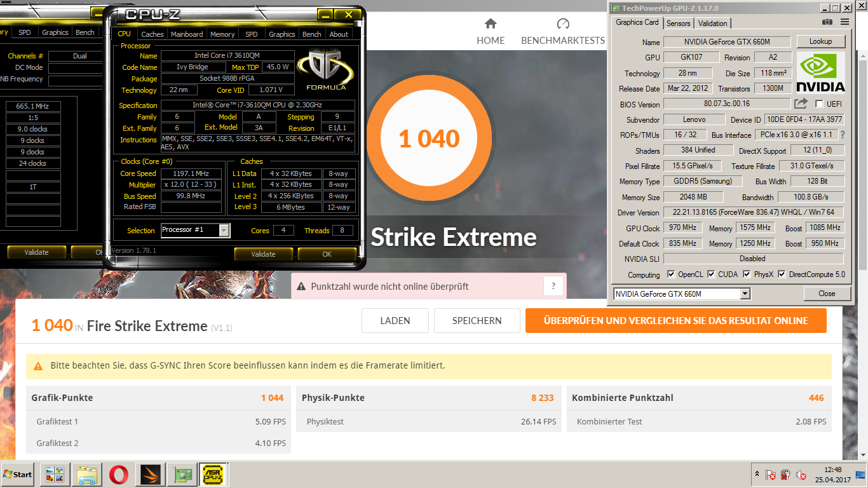Click Validate in the front CPU-Z window
The width and height of the screenshot is (868, 488).
[263, 254]
